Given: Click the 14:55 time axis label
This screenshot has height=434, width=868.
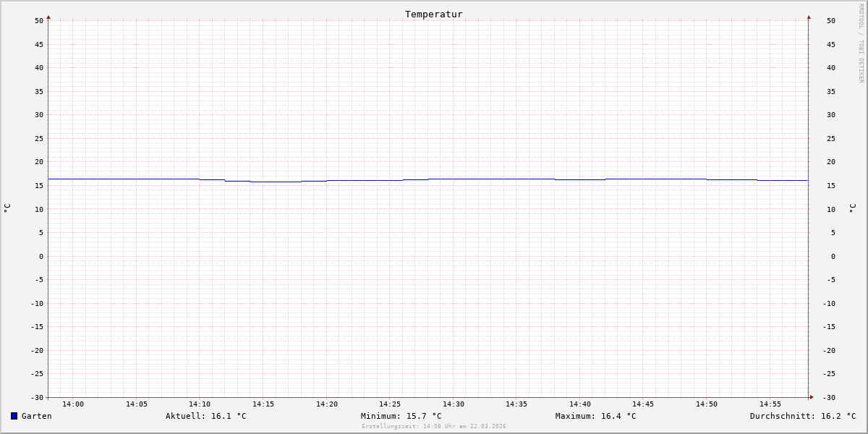Looking at the screenshot, I should 770,404.
